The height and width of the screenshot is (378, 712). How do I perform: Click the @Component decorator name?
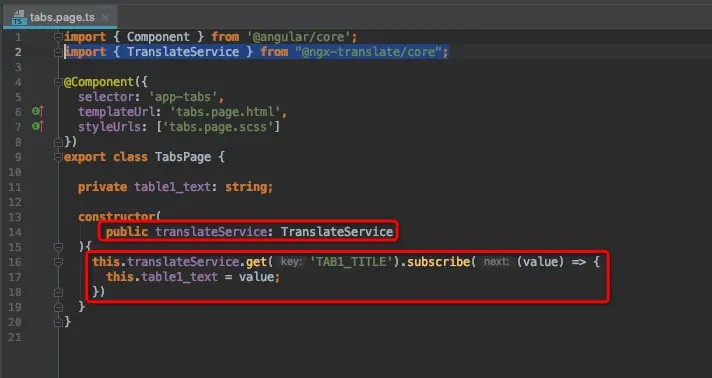point(99,82)
